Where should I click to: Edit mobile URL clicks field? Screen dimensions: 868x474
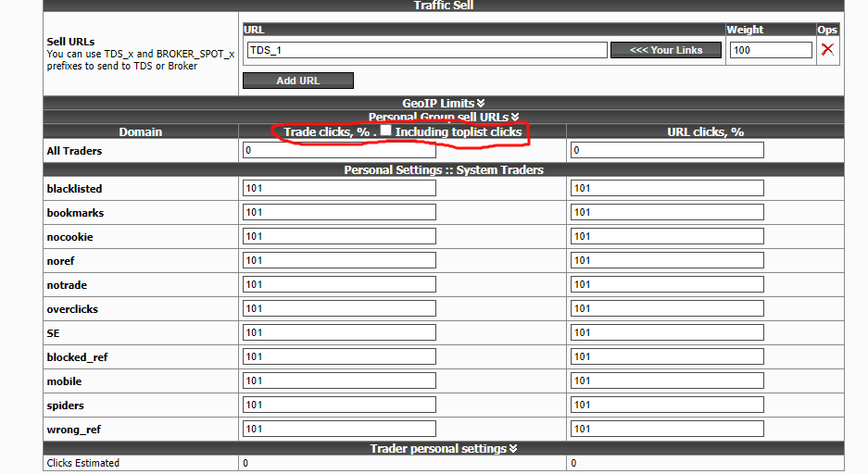coord(667,380)
